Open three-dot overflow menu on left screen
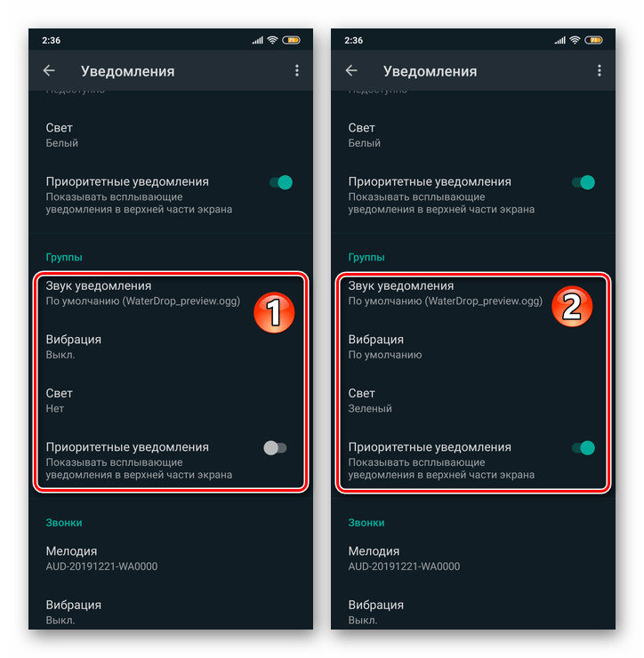644x658 pixels. [297, 70]
